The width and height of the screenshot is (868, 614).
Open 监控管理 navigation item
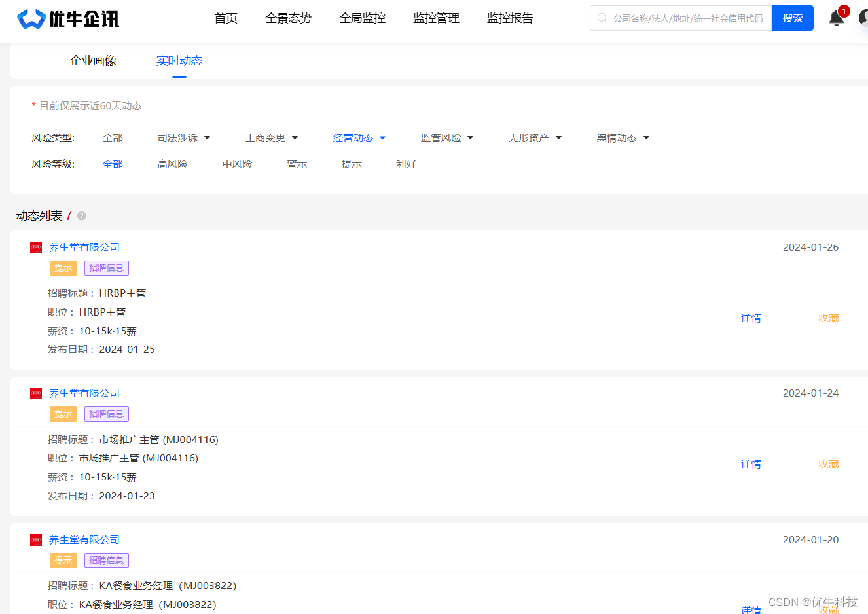coord(436,18)
